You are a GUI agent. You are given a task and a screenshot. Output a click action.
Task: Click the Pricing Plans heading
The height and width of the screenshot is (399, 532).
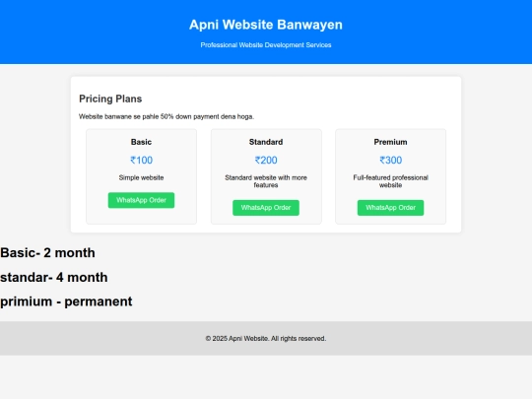click(110, 99)
